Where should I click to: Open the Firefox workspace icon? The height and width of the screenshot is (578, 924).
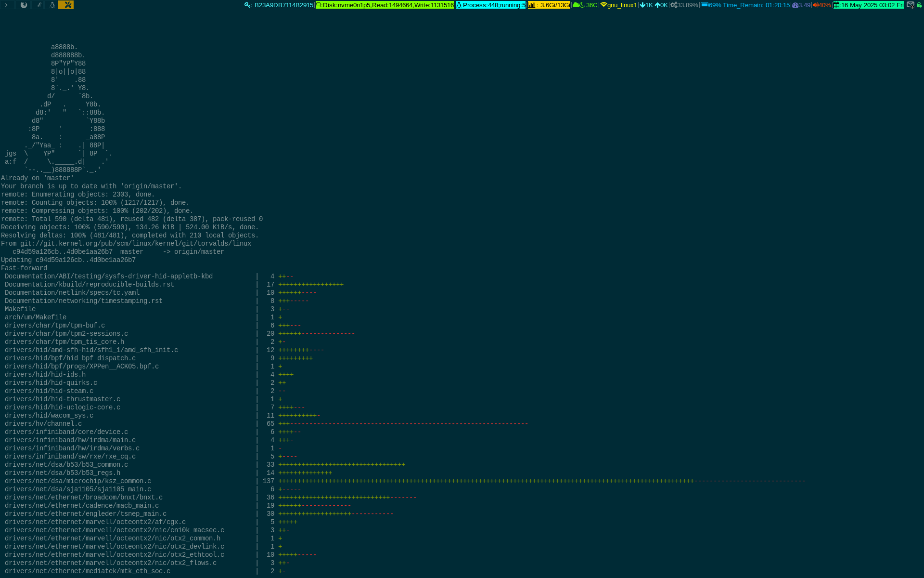[24, 5]
